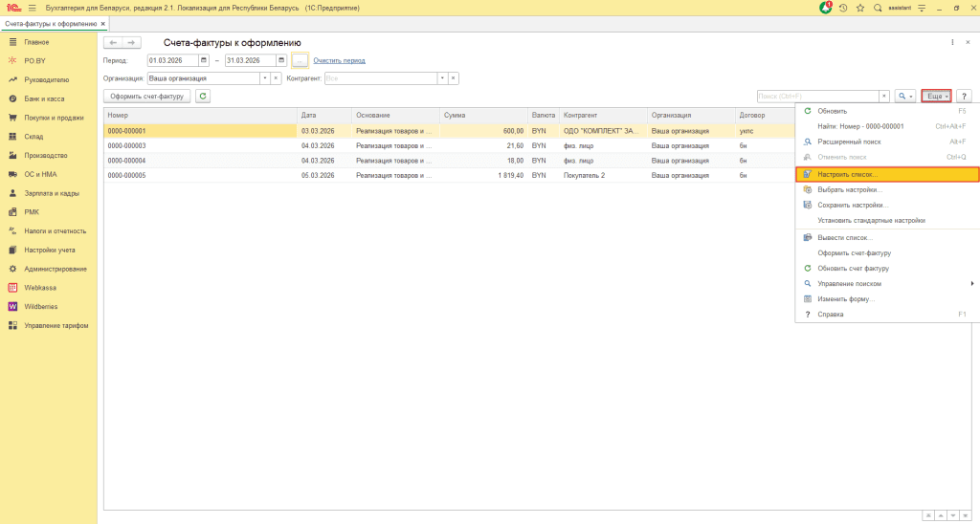
Task: Open the notifications bell icon
Action: tap(826, 8)
